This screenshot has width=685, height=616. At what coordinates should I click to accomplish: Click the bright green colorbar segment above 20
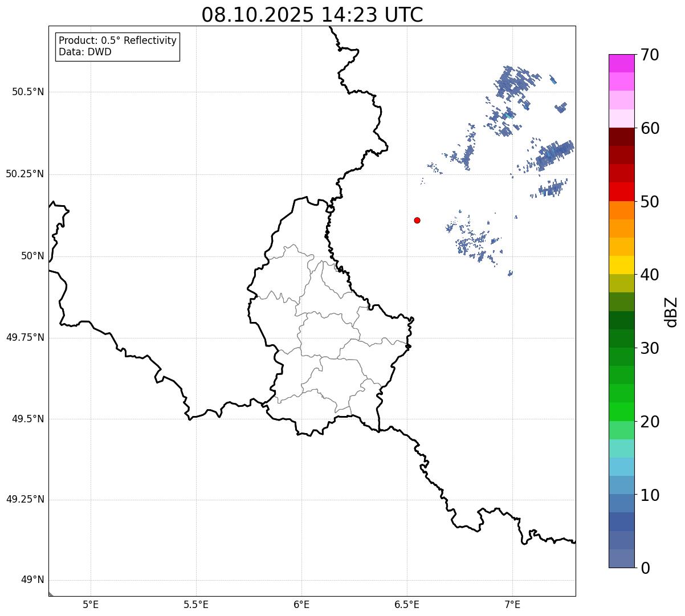[622, 412]
